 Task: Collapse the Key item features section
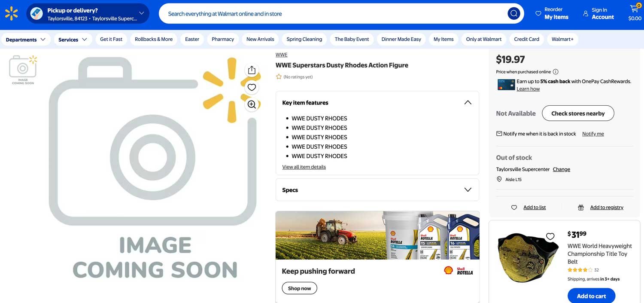tap(468, 103)
